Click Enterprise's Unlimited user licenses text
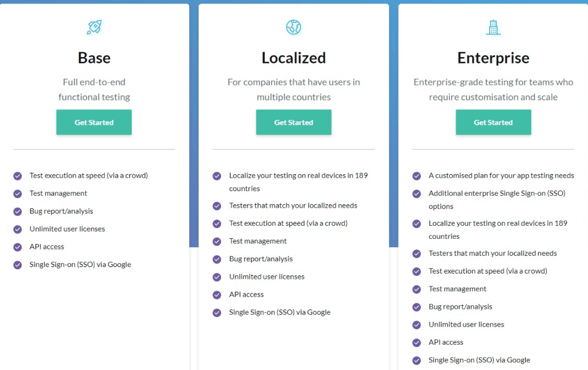The width and height of the screenshot is (588, 370). point(466,325)
